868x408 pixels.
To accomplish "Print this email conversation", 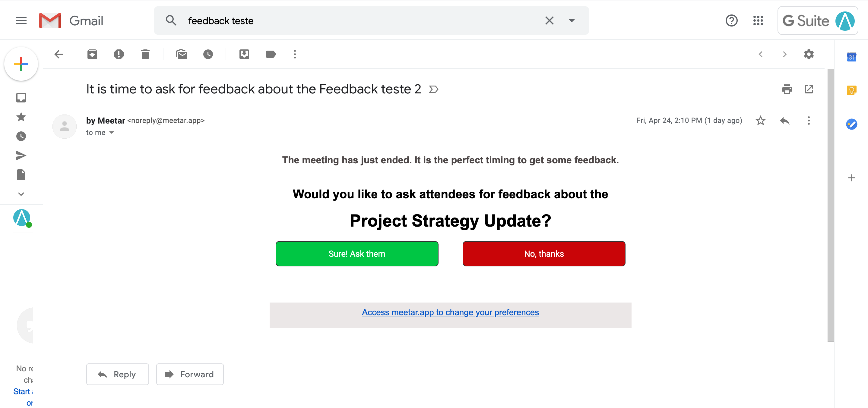I will [x=787, y=89].
